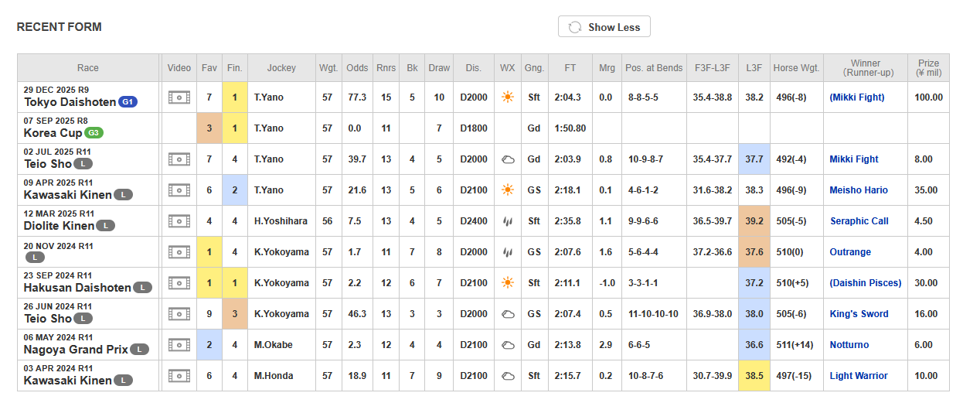980x403 pixels.
Task: Click prize value 100.00
Action: (x=928, y=97)
